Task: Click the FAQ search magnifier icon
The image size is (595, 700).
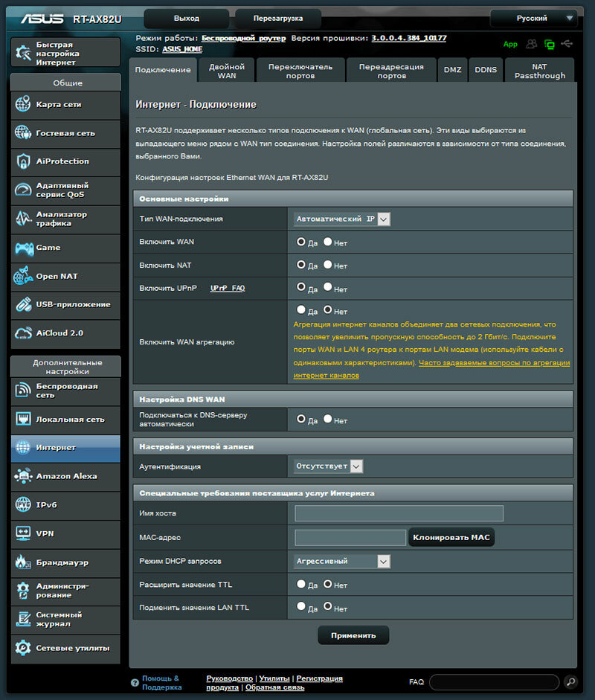Action: [570, 681]
